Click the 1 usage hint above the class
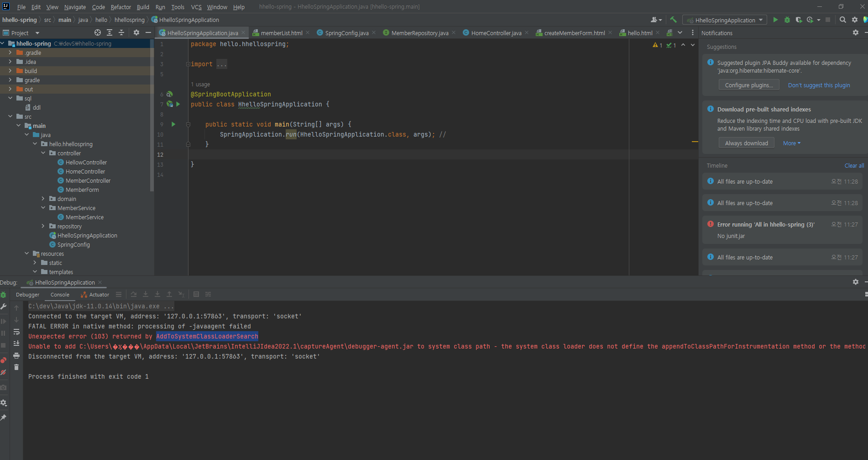The width and height of the screenshot is (868, 460). [200, 85]
